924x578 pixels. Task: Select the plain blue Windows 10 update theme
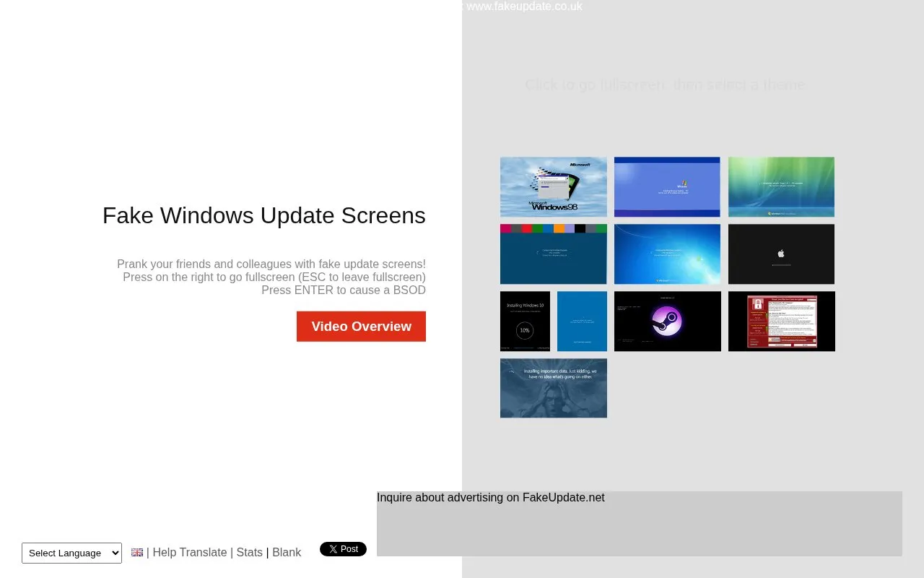(582, 322)
